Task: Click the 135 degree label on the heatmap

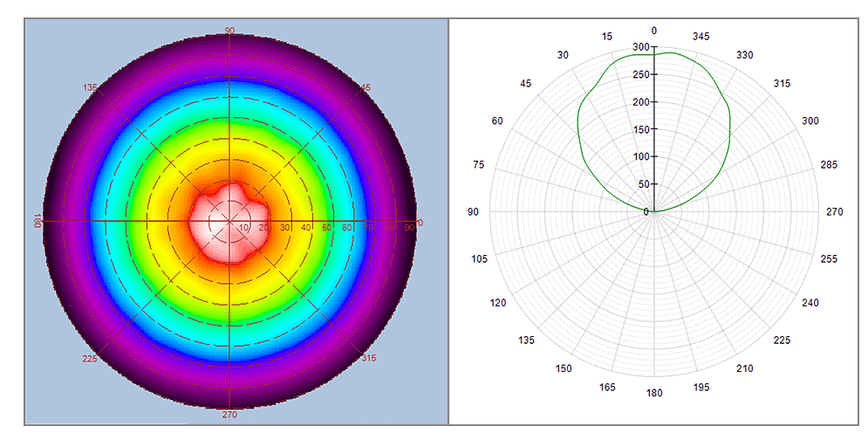Action: [89, 87]
